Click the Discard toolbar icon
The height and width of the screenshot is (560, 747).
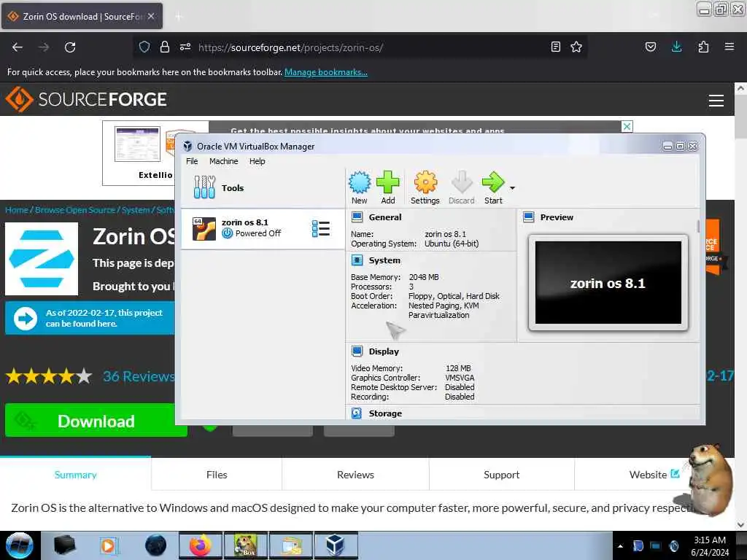click(461, 187)
